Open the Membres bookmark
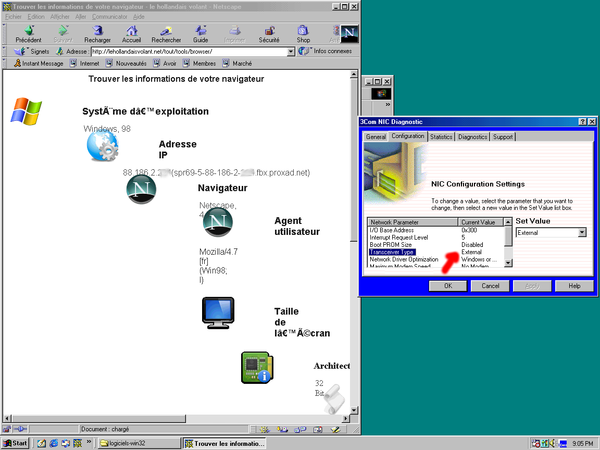Screen dimensions: 600x450 click(x=199, y=64)
